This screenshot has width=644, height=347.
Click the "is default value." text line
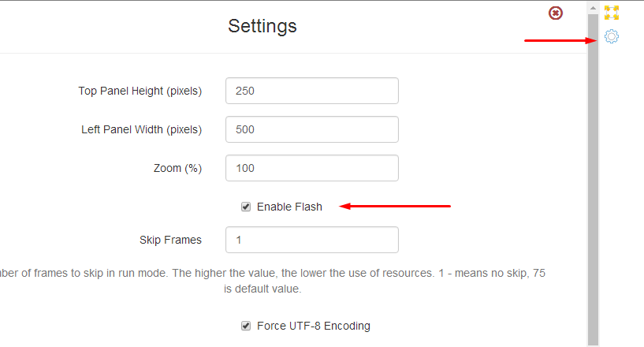pos(262,289)
